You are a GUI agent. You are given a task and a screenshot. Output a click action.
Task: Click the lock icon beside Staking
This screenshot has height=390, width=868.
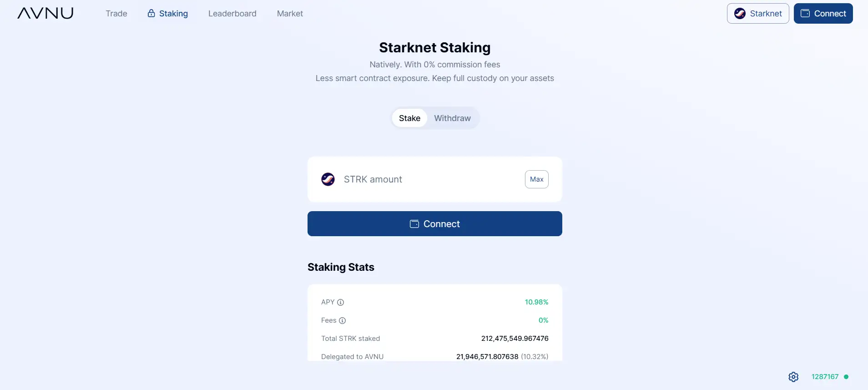tap(151, 13)
